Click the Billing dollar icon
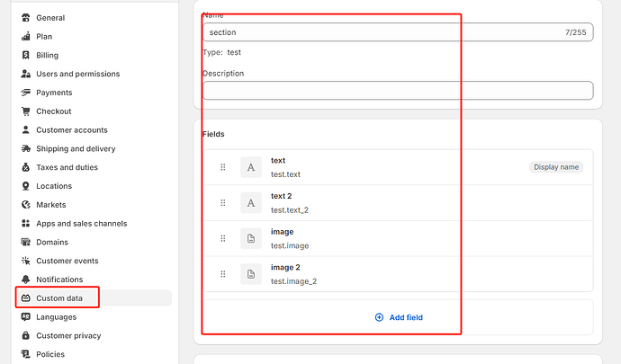The height and width of the screenshot is (364, 621). click(x=26, y=56)
